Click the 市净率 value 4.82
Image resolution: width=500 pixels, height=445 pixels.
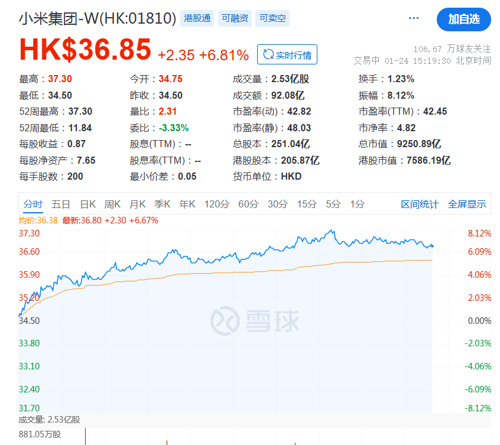pyautogui.click(x=406, y=128)
